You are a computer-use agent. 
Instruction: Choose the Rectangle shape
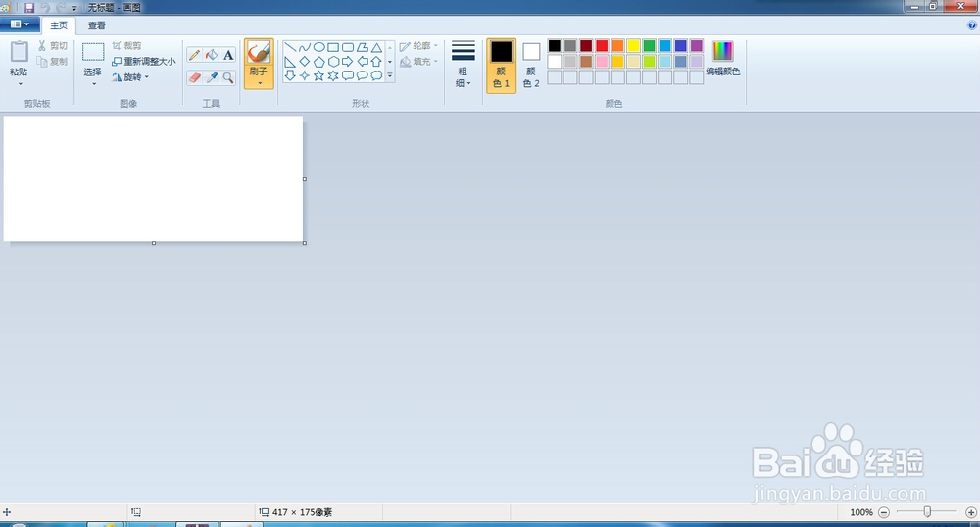click(333, 47)
